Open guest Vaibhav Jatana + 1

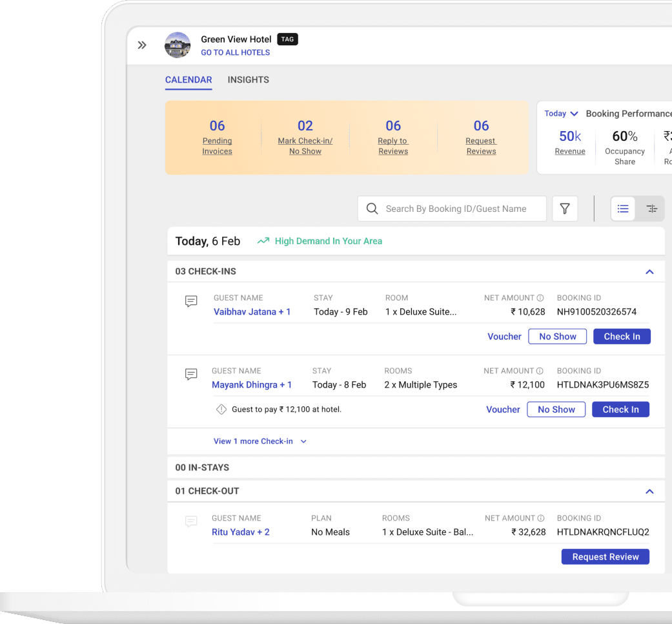[x=252, y=312]
